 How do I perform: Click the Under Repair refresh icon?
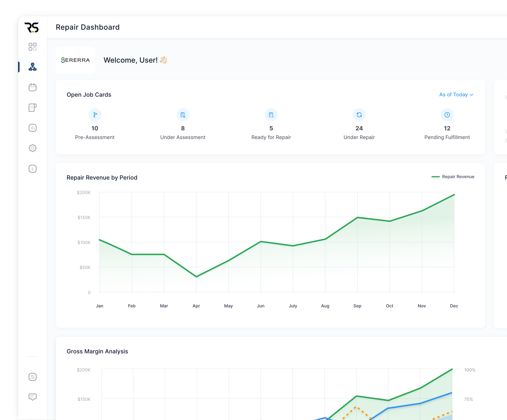click(x=359, y=115)
